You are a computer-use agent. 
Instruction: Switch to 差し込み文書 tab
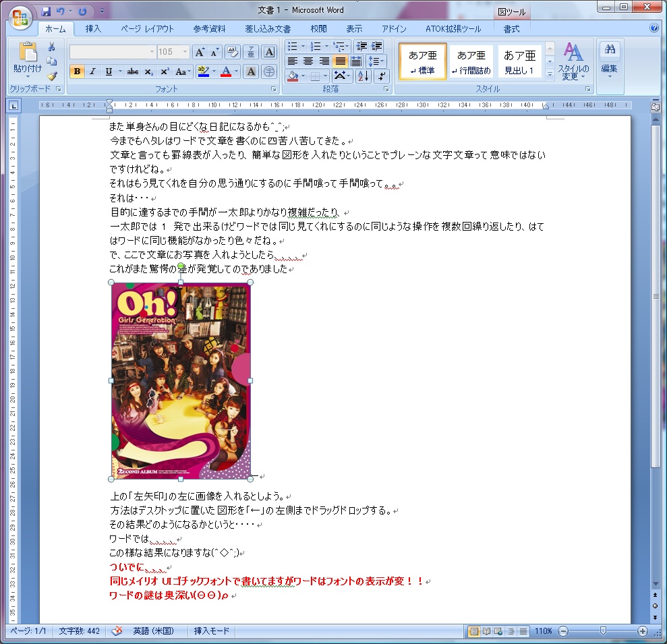[x=268, y=29]
